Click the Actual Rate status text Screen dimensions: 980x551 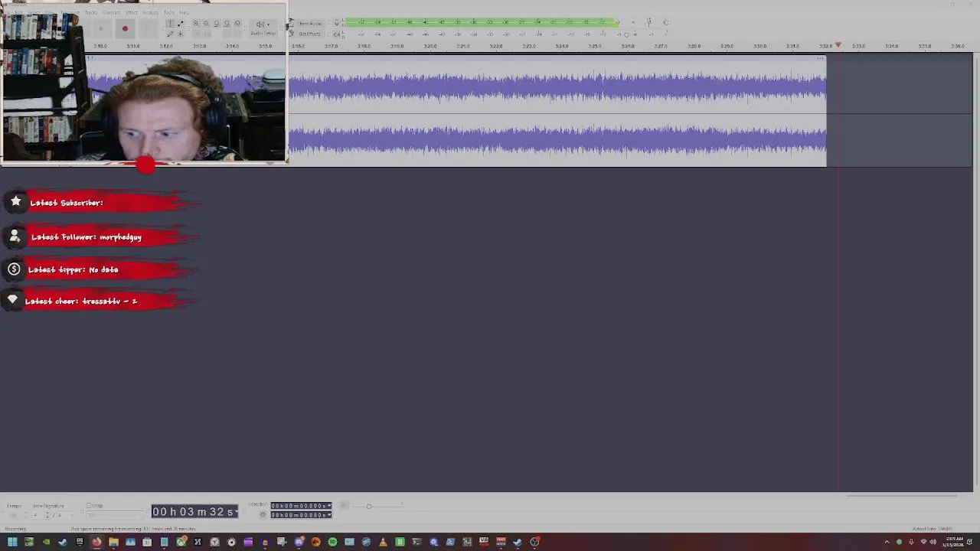(x=932, y=529)
